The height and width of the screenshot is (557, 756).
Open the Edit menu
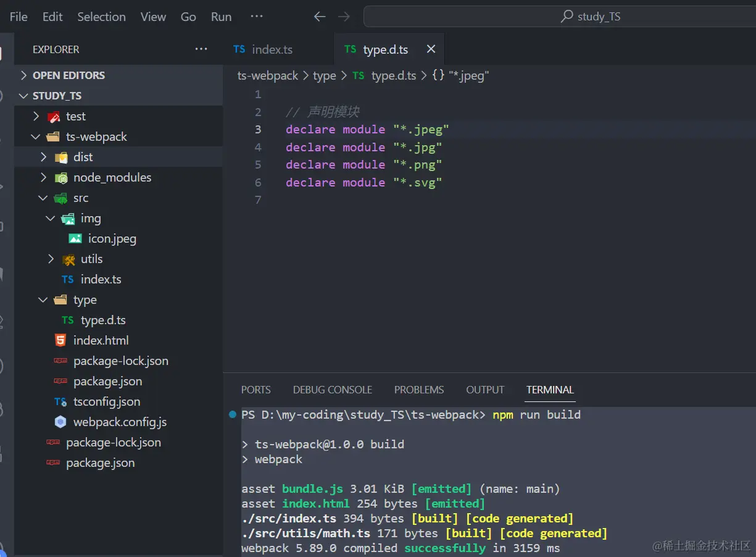52,17
